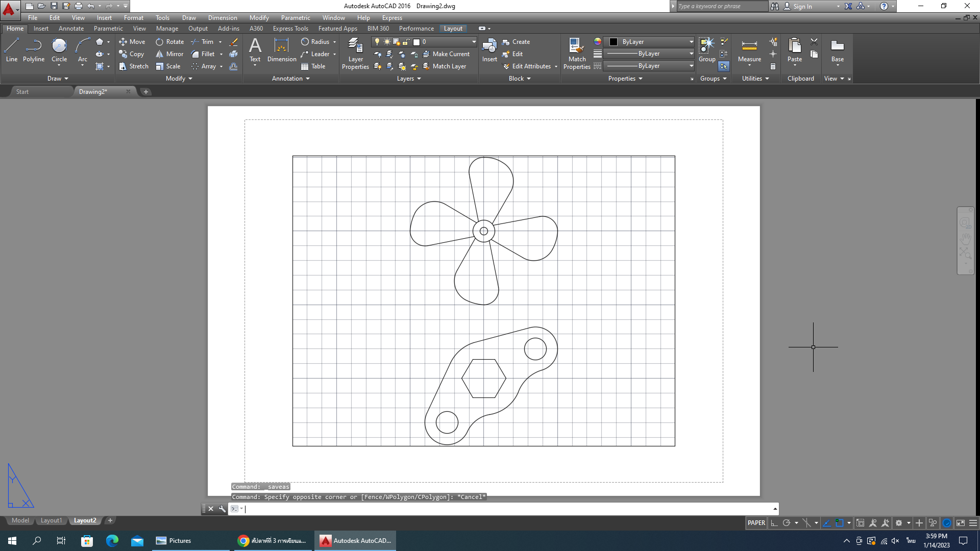
Task: Activate the Move command
Action: 132,42
